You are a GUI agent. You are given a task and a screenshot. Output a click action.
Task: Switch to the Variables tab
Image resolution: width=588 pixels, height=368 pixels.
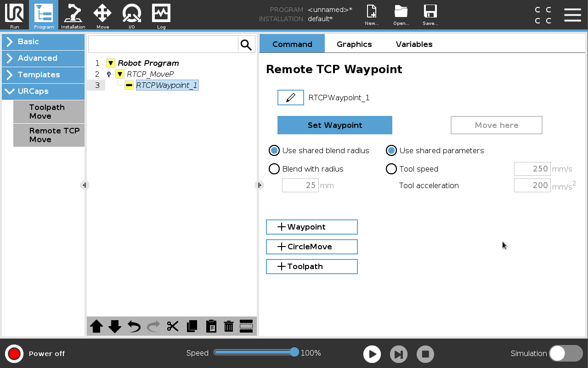tap(414, 44)
